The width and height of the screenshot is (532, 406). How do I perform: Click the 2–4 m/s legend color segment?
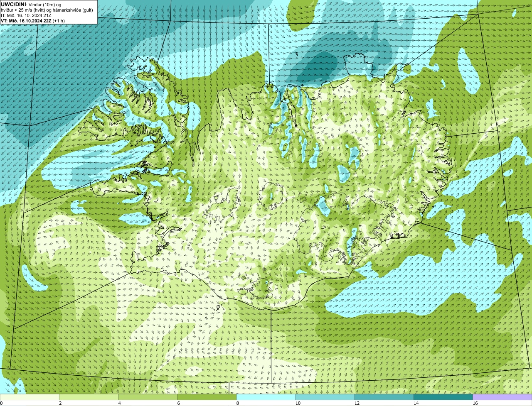pyautogui.click(x=89, y=397)
